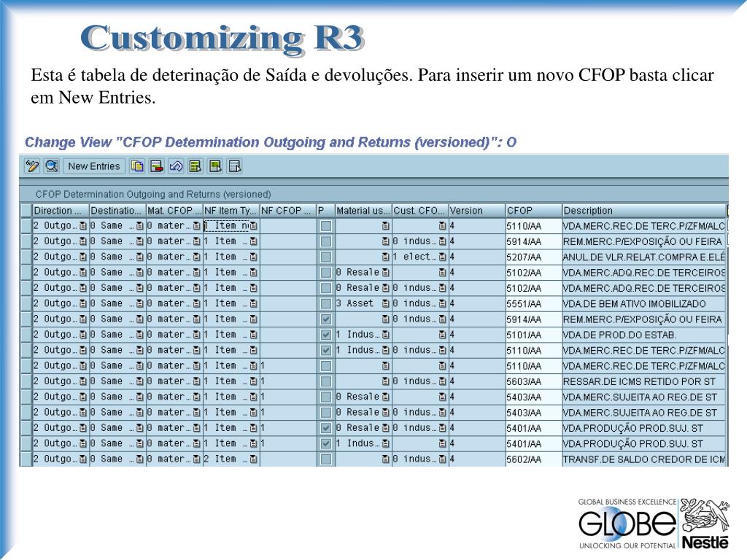
Task: Open Material usage dropdown in 5602/AA row
Action: 385,459
